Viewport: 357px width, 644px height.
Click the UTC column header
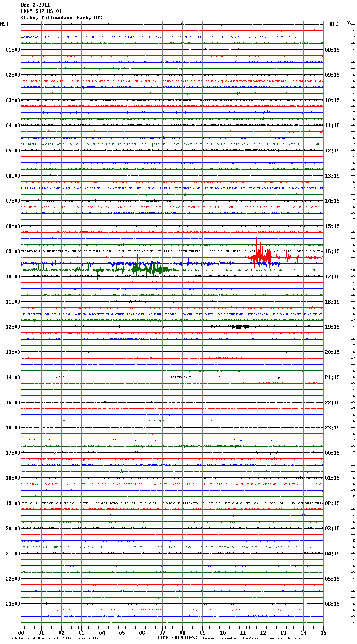334,24
